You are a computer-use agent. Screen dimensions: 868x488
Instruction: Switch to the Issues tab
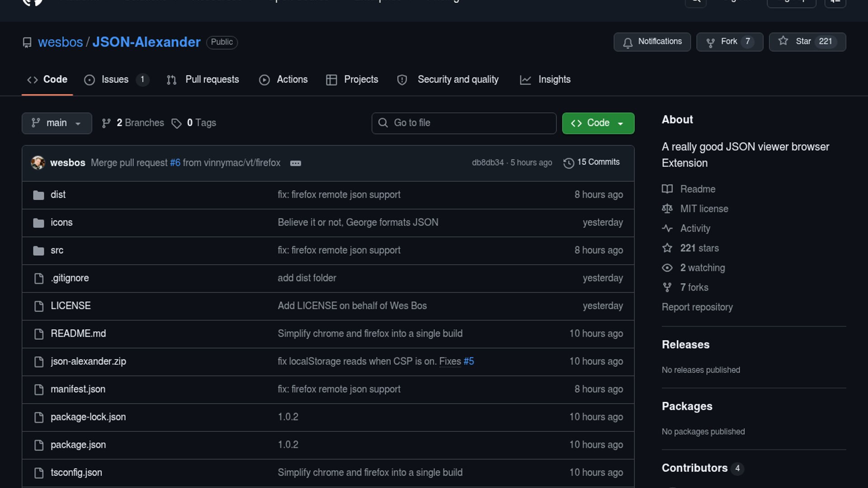click(x=115, y=80)
